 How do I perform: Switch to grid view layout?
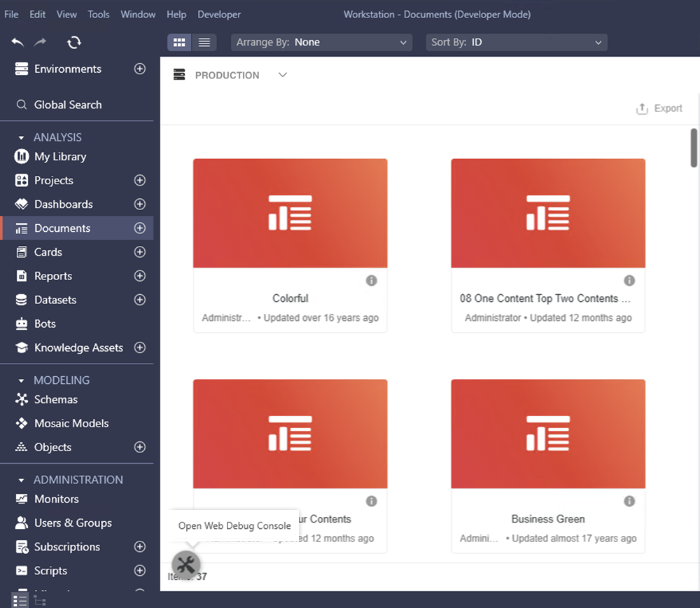(x=179, y=43)
